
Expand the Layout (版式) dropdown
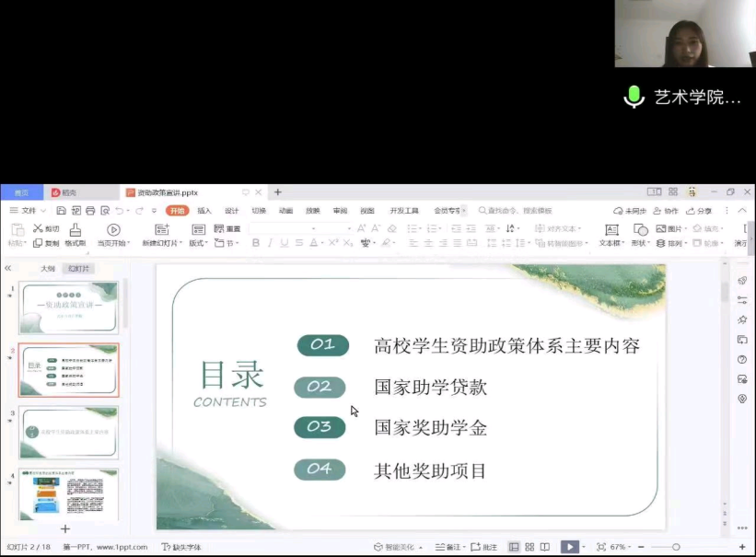(x=198, y=243)
